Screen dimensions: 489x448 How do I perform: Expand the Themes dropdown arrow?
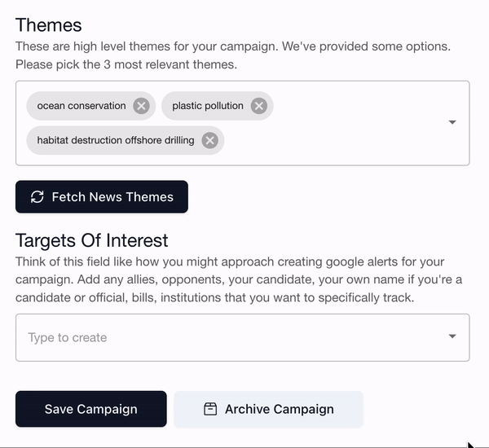point(452,122)
